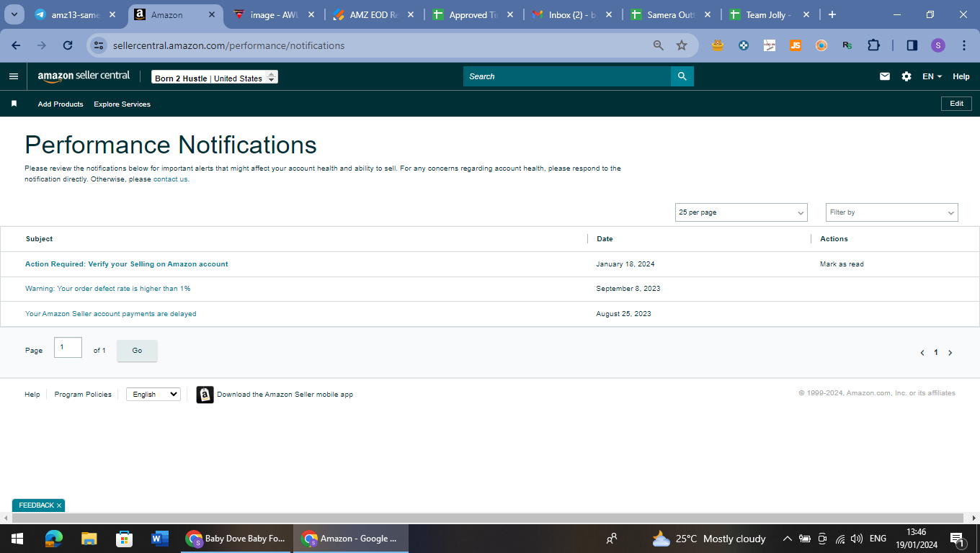Open the Chrome profile avatar
Viewport: 980px width, 553px height.
(938, 45)
